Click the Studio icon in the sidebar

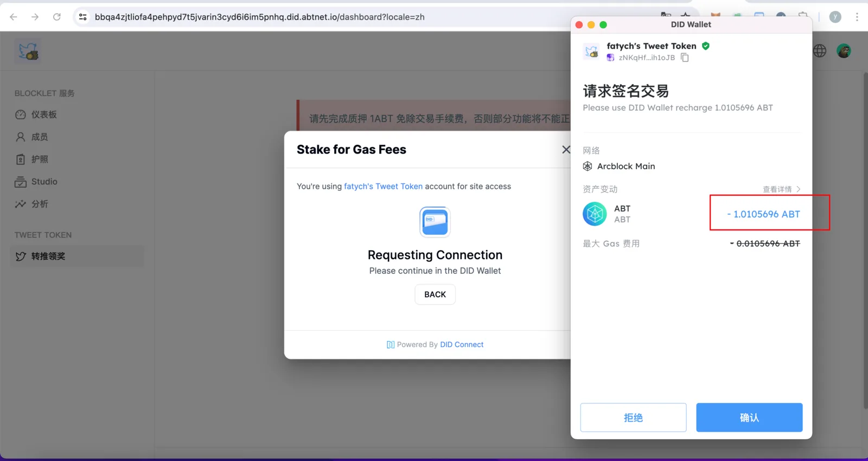(x=21, y=182)
